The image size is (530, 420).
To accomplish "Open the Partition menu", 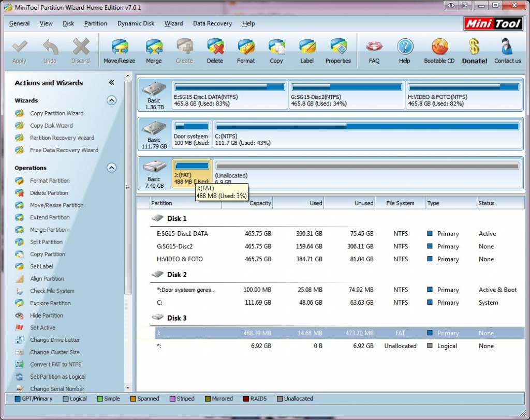I will click(x=96, y=23).
